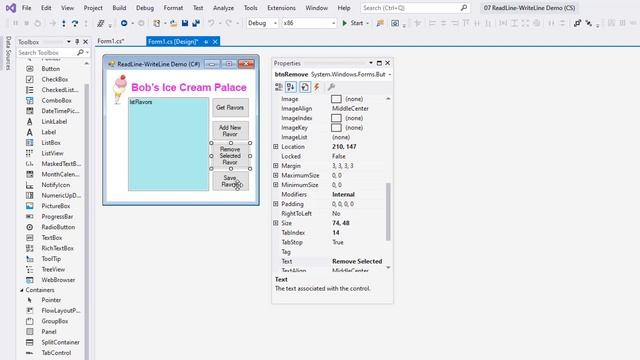Show Categorized view in Properties panel

279,87
